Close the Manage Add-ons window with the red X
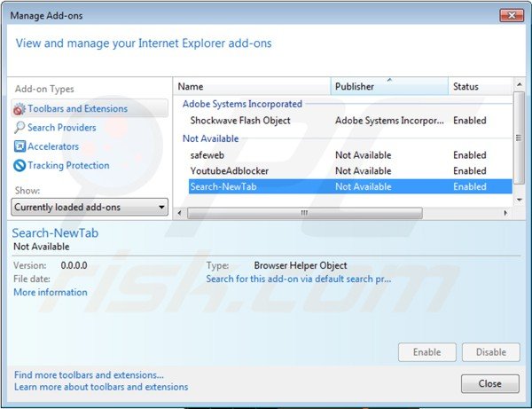Viewport: 532px width, 409px height. tap(512, 15)
